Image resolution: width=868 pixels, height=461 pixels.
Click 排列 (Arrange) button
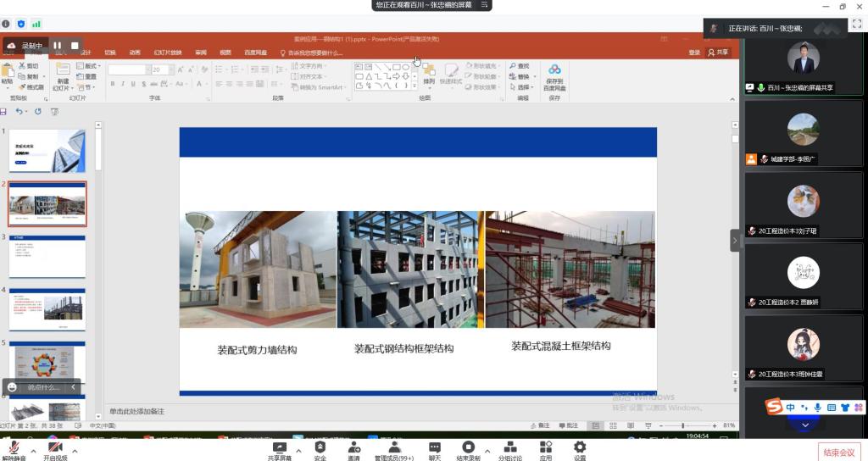click(429, 75)
